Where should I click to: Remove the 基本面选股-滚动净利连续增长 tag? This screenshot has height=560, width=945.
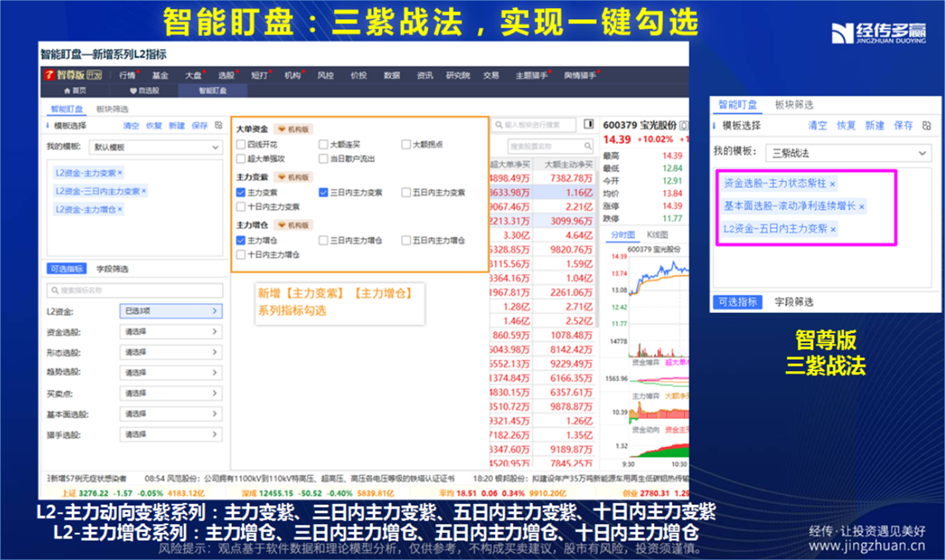click(x=862, y=207)
